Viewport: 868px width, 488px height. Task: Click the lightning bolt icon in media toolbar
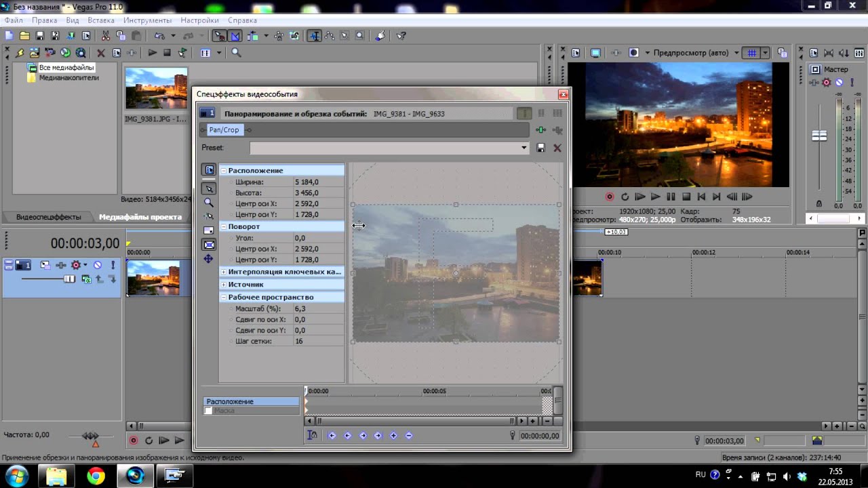(x=20, y=53)
